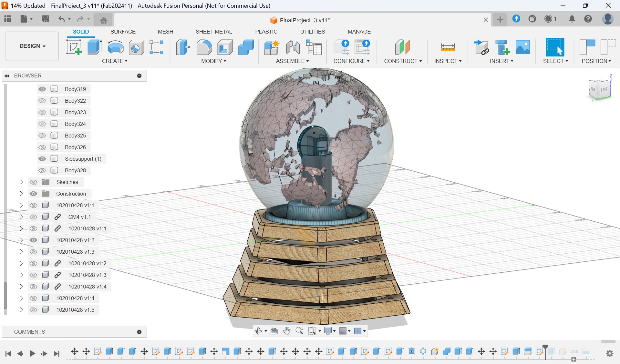Jump to timeline beginning
This screenshot has height=364, width=620.
[x=8, y=354]
